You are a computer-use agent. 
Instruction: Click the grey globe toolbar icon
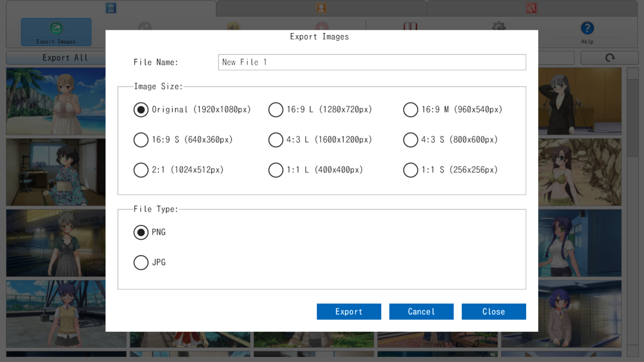pos(145,26)
